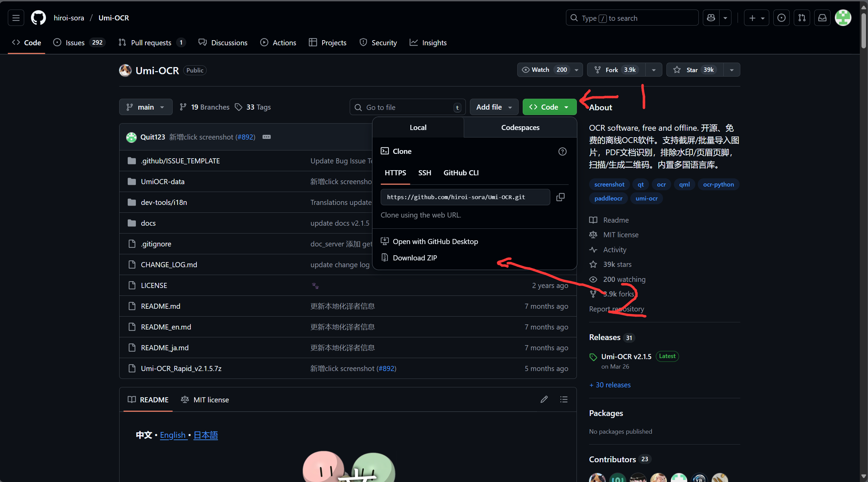
Task: Copy the clone URL to clipboard
Action: [x=560, y=197]
